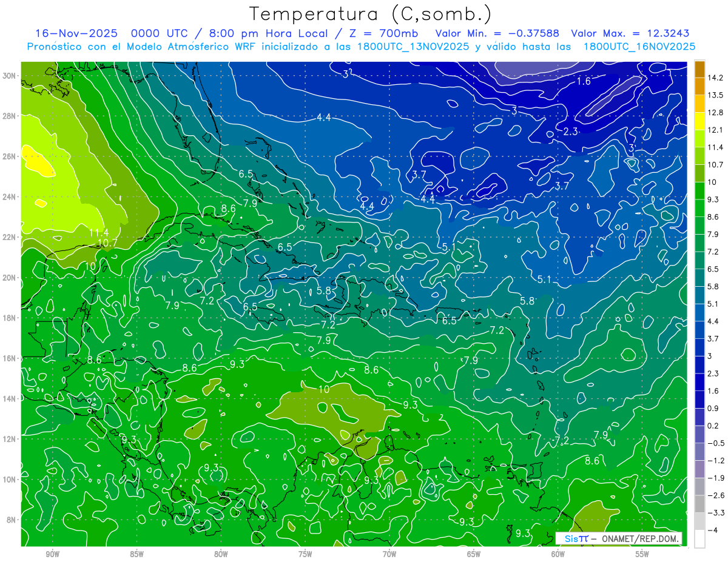Screen dimensions: 728x562
Task: Click the '11.4' contour label on the map
Action: point(98,232)
